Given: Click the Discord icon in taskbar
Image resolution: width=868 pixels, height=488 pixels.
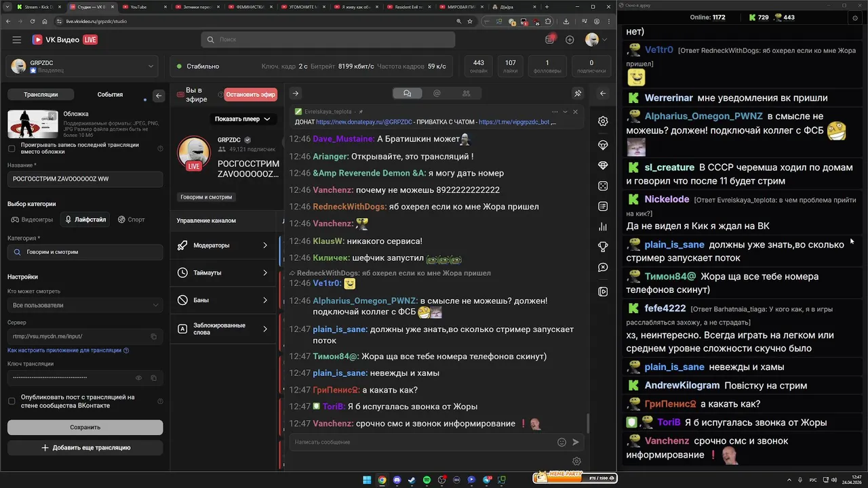Looking at the screenshot, I should 397,480.
